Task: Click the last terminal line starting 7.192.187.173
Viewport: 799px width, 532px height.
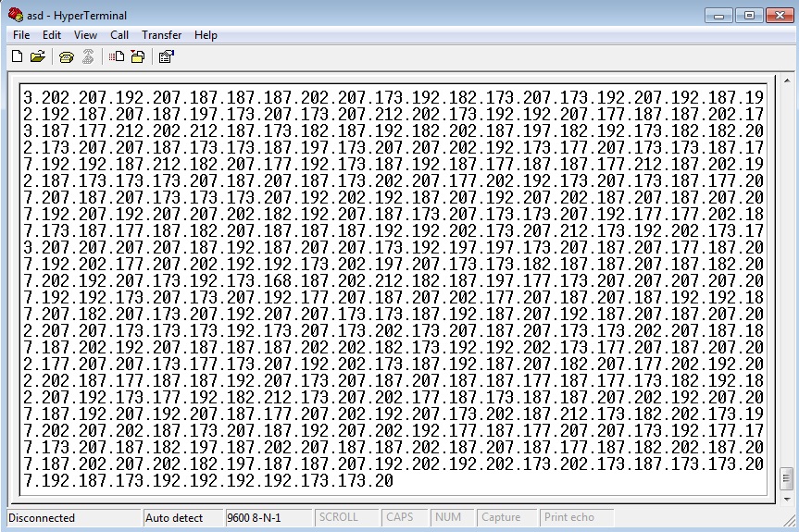Action: pyautogui.click(x=208, y=480)
